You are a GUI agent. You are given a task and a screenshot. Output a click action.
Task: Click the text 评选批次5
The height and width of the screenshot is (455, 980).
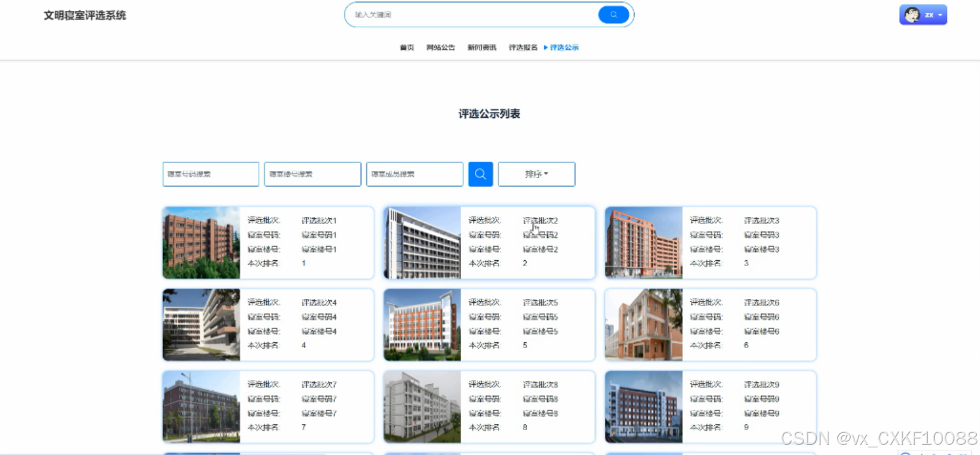coord(541,303)
